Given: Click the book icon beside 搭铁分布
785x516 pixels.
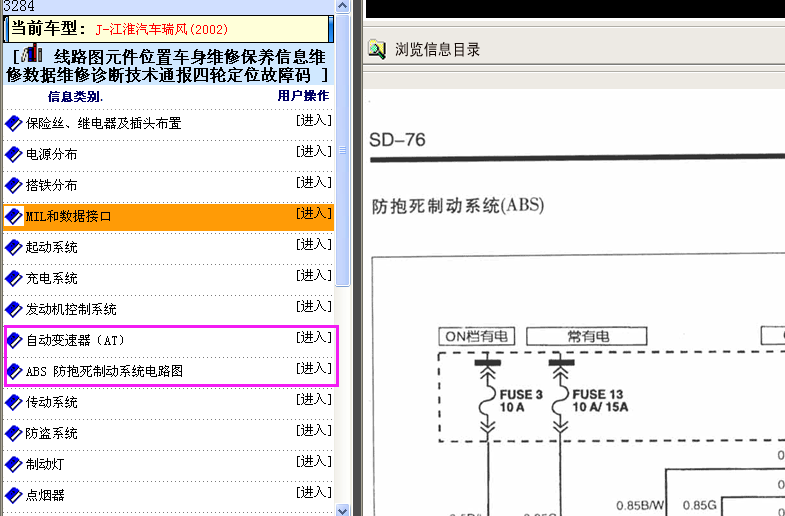Looking at the screenshot, I should (x=14, y=185).
